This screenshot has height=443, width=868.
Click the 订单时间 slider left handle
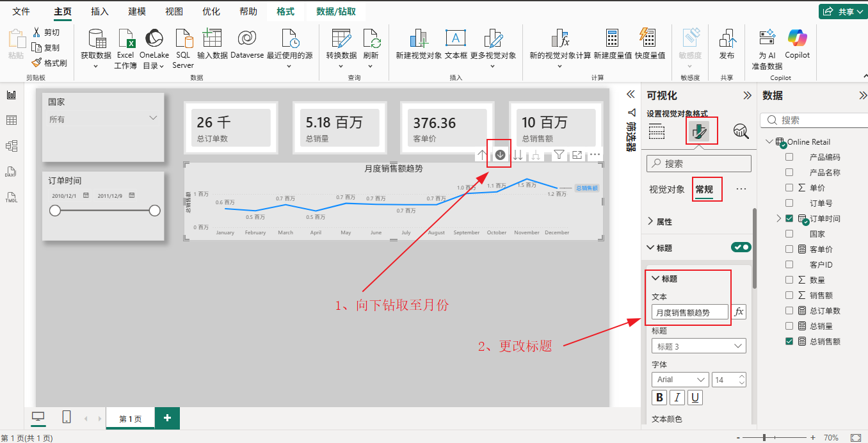pyautogui.click(x=55, y=211)
